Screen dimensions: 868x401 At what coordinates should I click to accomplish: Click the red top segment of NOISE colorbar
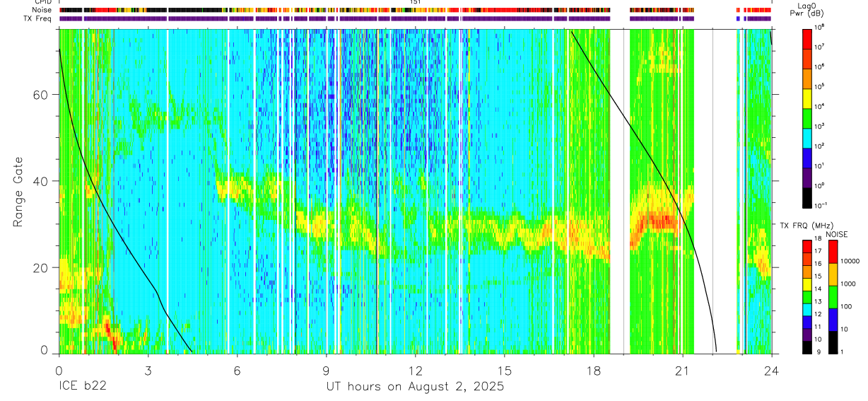point(832,252)
